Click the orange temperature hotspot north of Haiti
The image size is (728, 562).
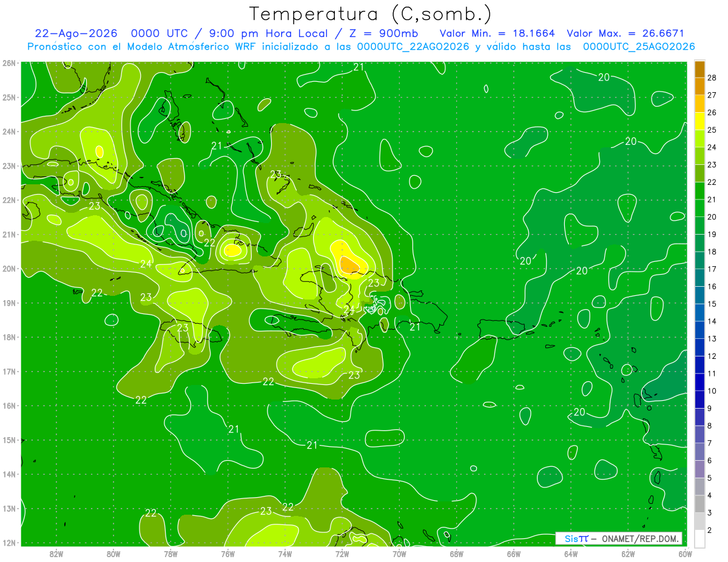pyautogui.click(x=349, y=265)
